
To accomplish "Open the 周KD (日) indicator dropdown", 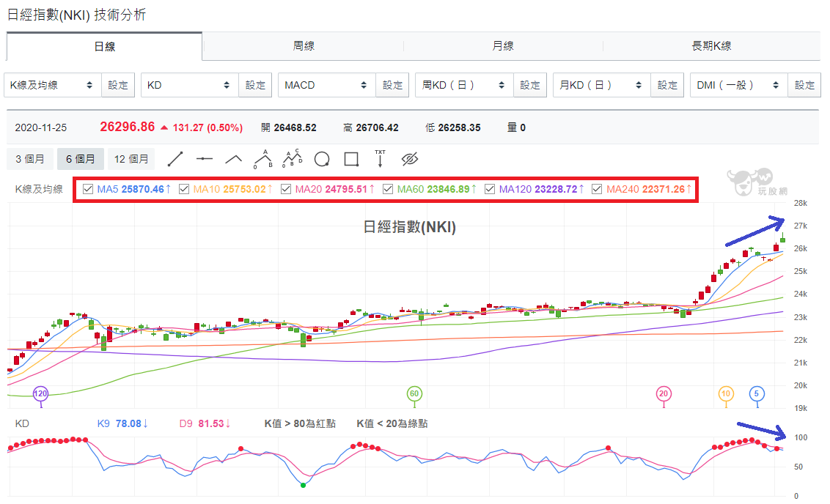I will [464, 85].
